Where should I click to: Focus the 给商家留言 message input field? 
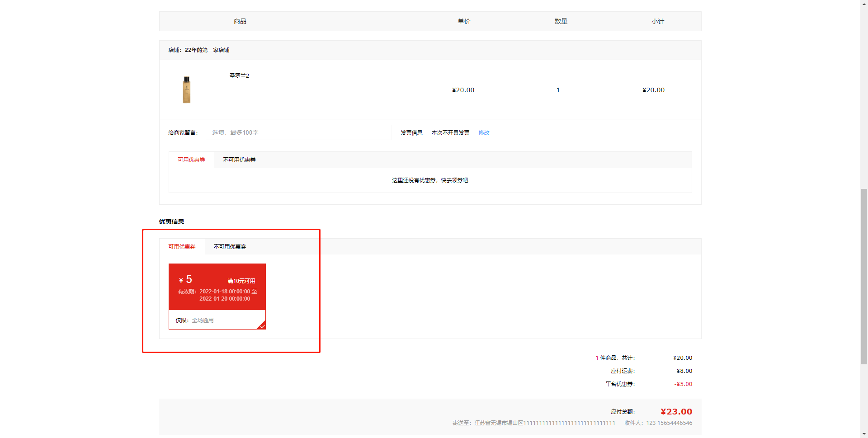point(298,132)
